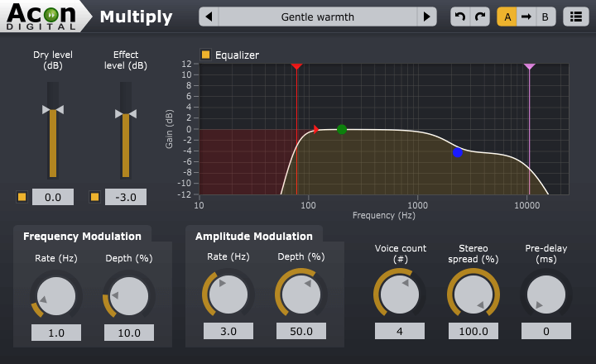Edit Frequency Modulation Rate value 1.0
Image resolution: width=596 pixels, height=364 pixels.
coord(56,333)
